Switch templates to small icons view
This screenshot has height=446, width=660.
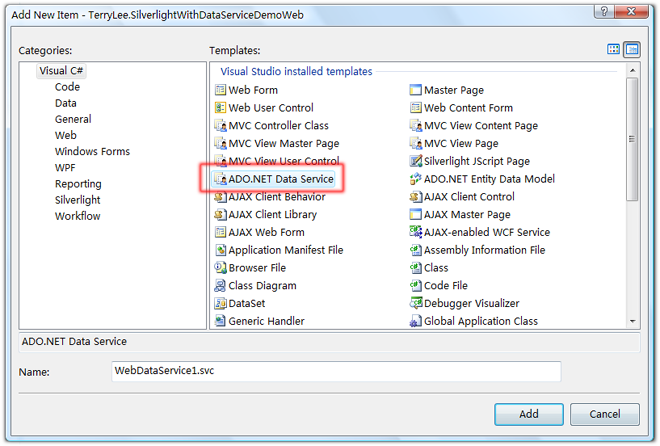click(632, 49)
